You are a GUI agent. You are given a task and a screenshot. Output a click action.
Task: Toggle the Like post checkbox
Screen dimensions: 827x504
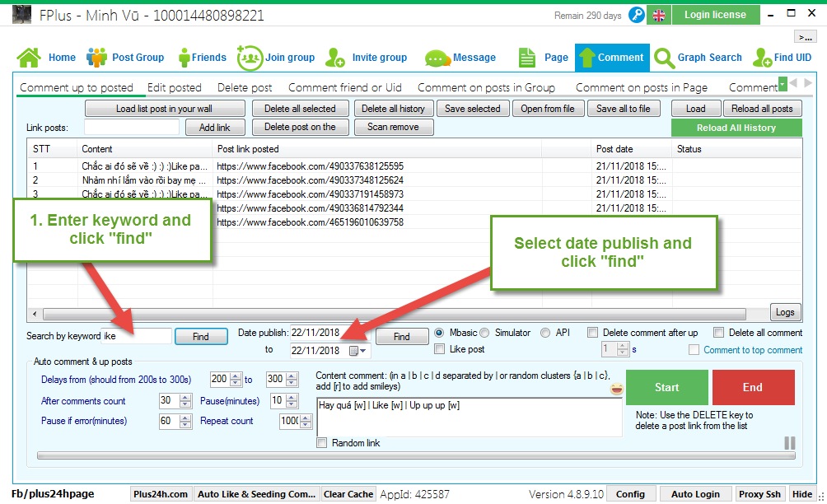point(439,349)
